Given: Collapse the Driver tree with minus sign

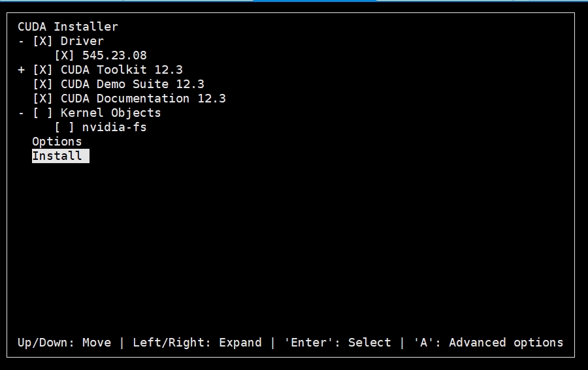Looking at the screenshot, I should [21, 41].
